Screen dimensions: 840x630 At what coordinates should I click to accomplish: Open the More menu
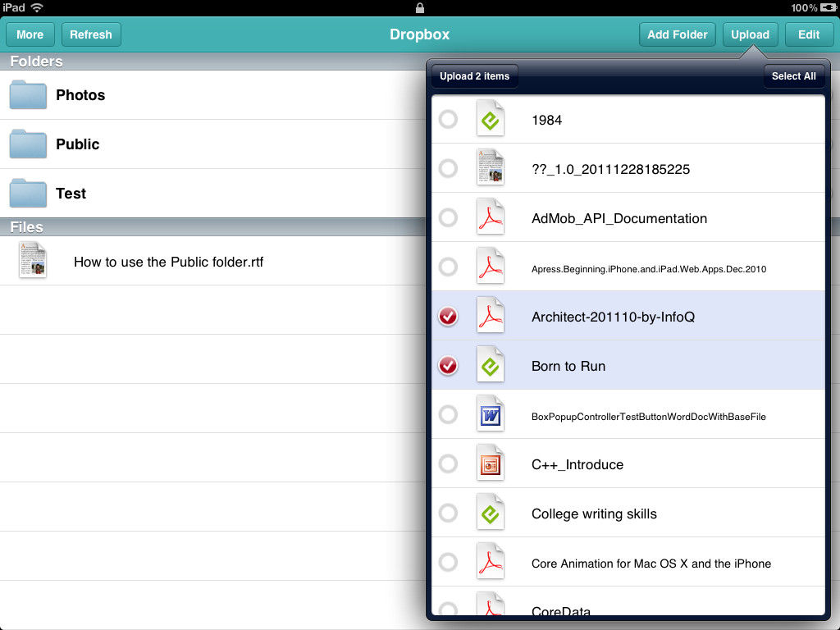30,34
